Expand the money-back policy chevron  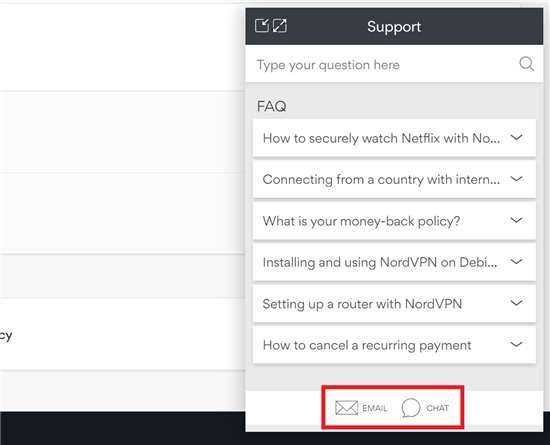click(x=516, y=220)
